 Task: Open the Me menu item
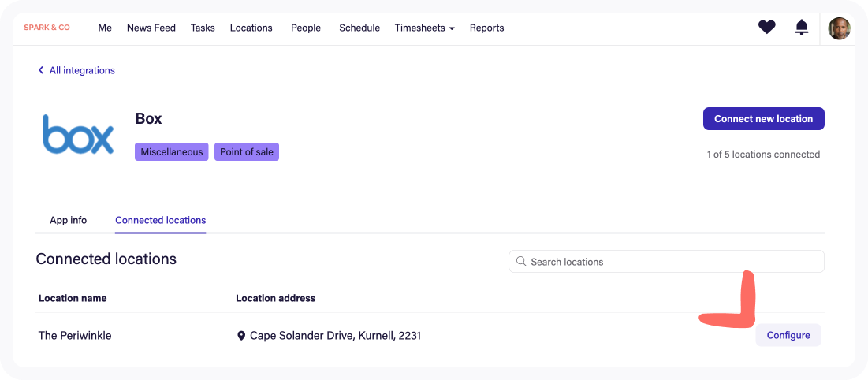tap(105, 28)
